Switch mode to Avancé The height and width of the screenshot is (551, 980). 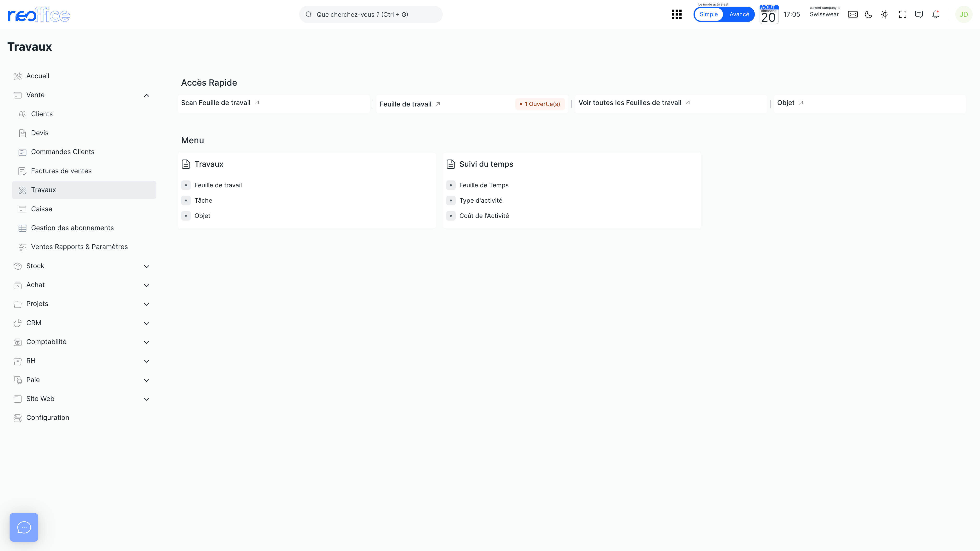click(739, 14)
